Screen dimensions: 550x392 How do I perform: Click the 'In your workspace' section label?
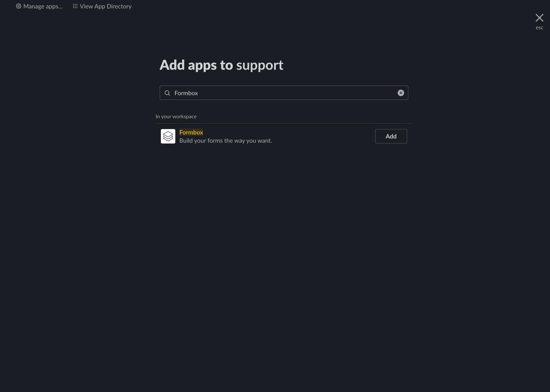tap(176, 116)
